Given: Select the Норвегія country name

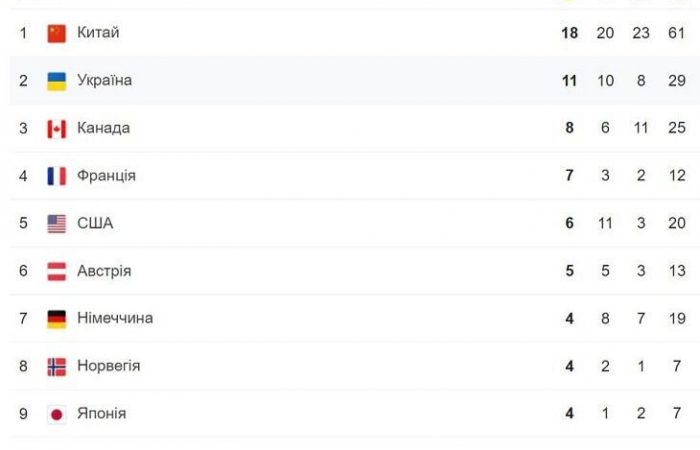Looking at the screenshot, I should pos(108,366).
